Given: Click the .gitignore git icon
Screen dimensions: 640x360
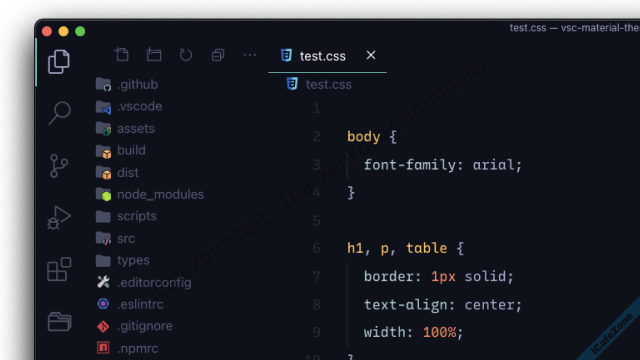Looking at the screenshot, I should 103,326.
